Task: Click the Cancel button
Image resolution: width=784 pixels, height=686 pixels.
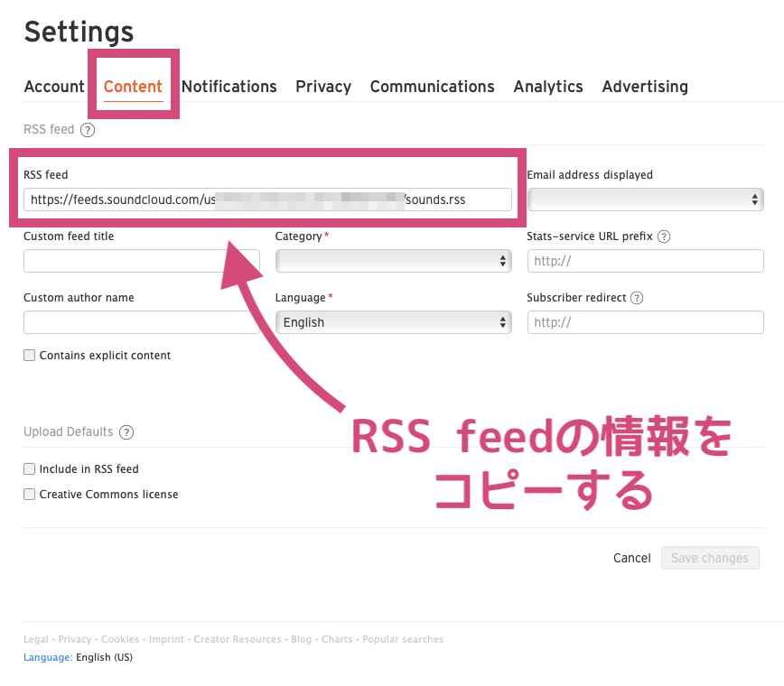Action: [x=632, y=558]
